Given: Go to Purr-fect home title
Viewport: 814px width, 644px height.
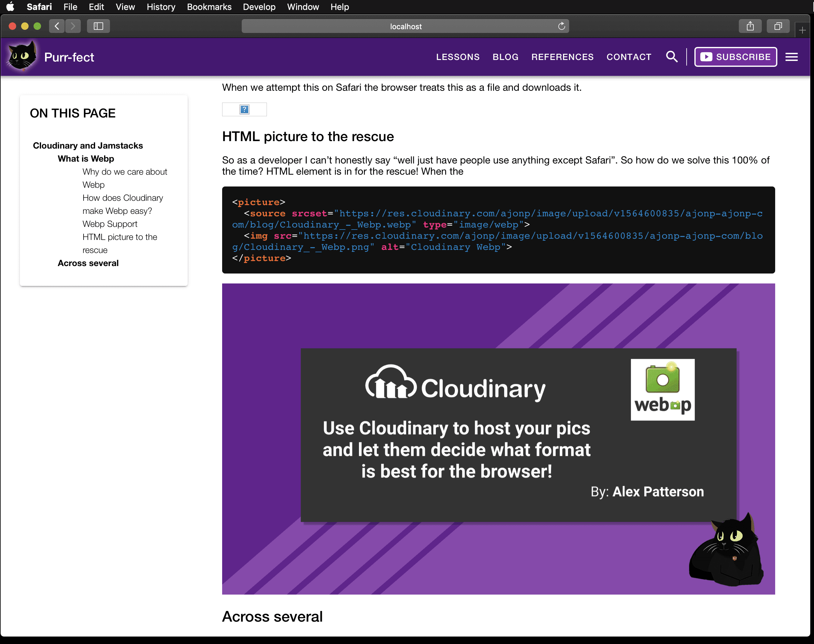Looking at the screenshot, I should click(x=69, y=57).
